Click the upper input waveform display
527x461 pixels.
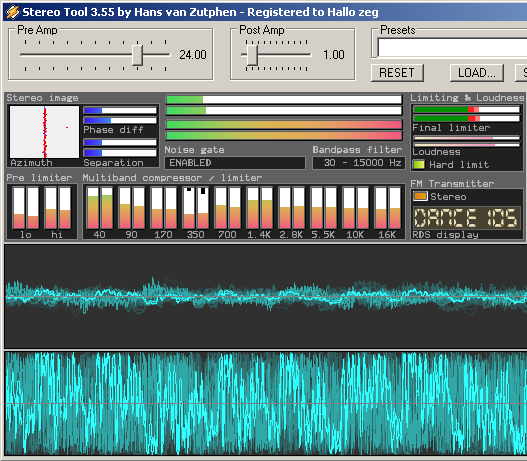pos(266,297)
